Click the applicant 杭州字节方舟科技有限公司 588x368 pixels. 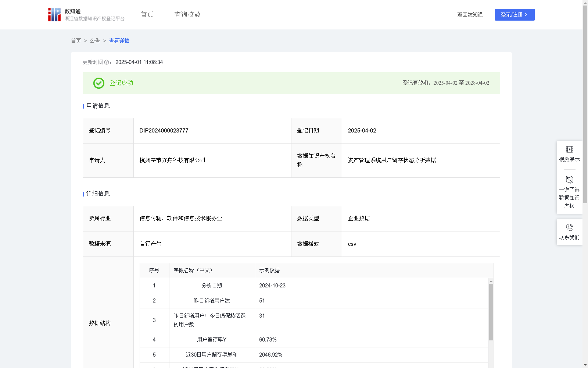tap(172, 160)
